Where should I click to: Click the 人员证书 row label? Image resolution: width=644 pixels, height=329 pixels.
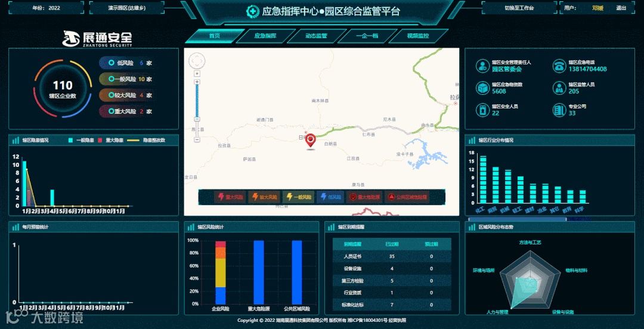(x=352, y=257)
